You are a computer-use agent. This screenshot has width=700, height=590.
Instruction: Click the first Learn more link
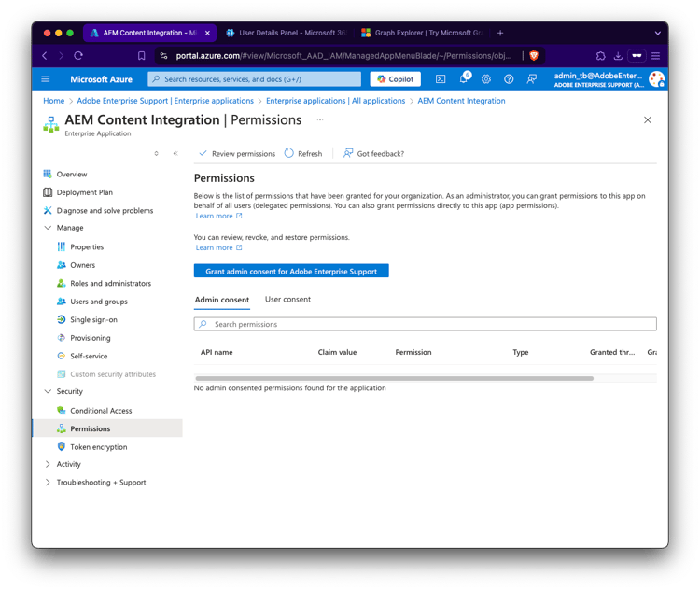pyautogui.click(x=218, y=216)
